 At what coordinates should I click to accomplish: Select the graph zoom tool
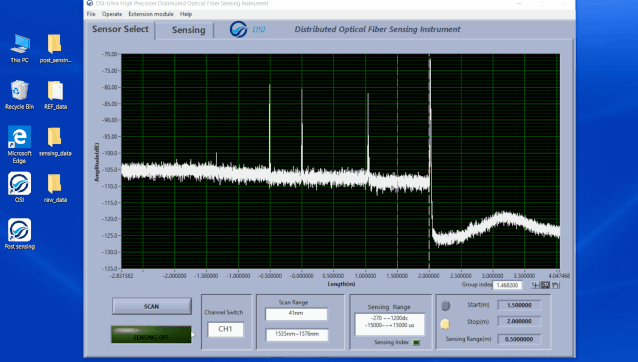coord(545,286)
